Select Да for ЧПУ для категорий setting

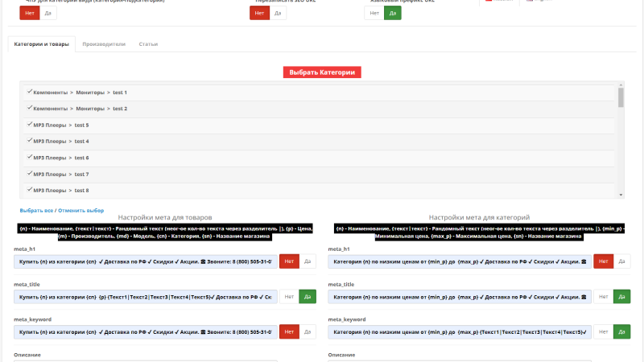pyautogui.click(x=48, y=13)
